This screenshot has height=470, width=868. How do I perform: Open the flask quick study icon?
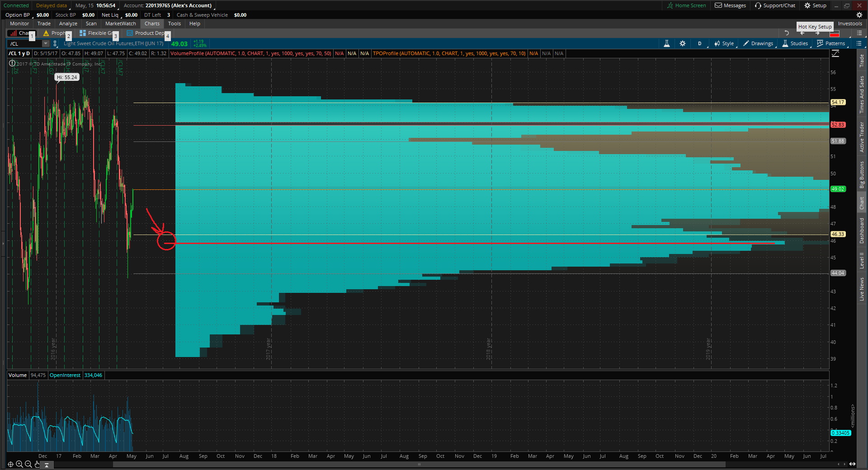pos(666,43)
